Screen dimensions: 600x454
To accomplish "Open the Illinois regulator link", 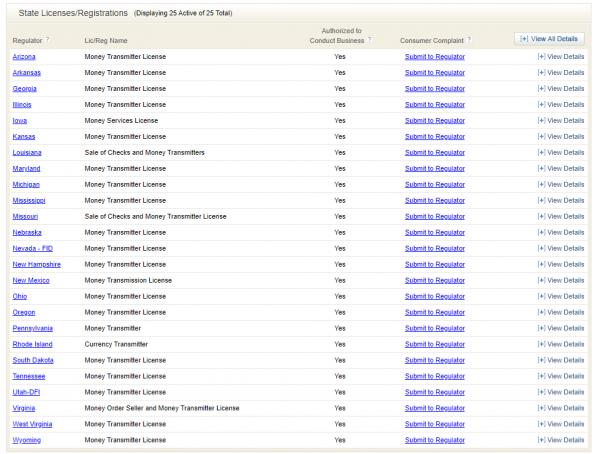I will pos(22,105).
